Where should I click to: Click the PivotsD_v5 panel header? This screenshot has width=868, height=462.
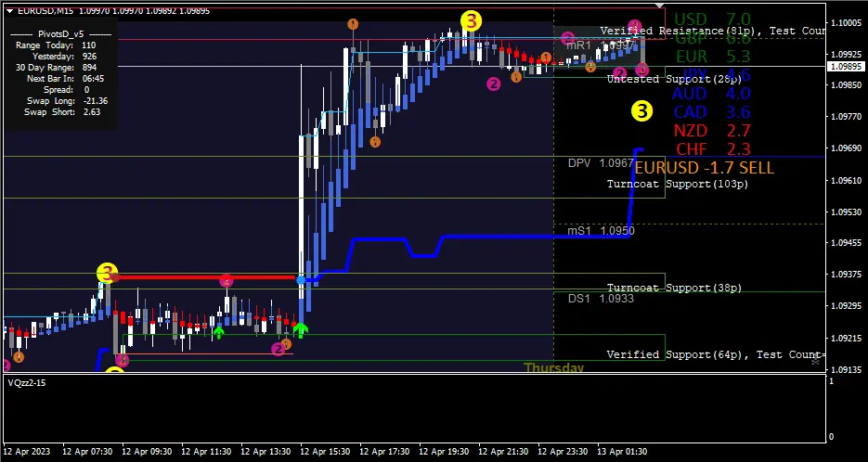tap(61, 33)
